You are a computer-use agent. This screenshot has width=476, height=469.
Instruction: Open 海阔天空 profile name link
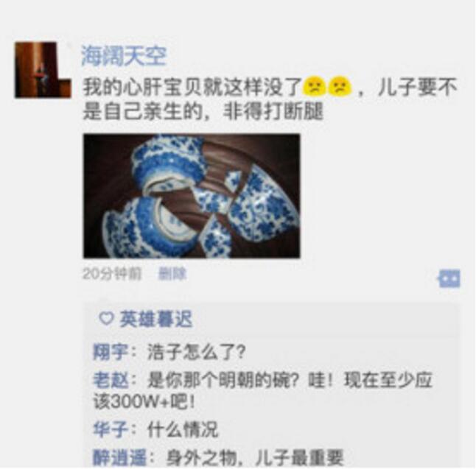tap(124, 56)
